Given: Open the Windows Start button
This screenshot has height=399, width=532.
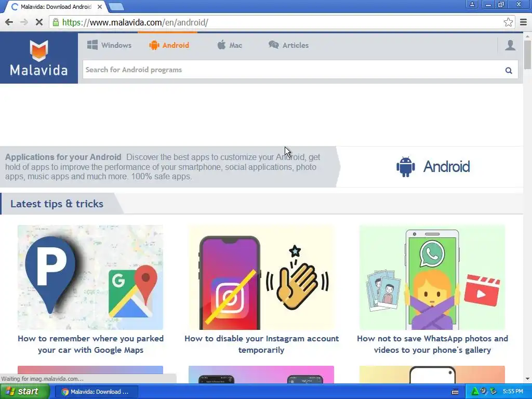Looking at the screenshot, I should point(24,392).
